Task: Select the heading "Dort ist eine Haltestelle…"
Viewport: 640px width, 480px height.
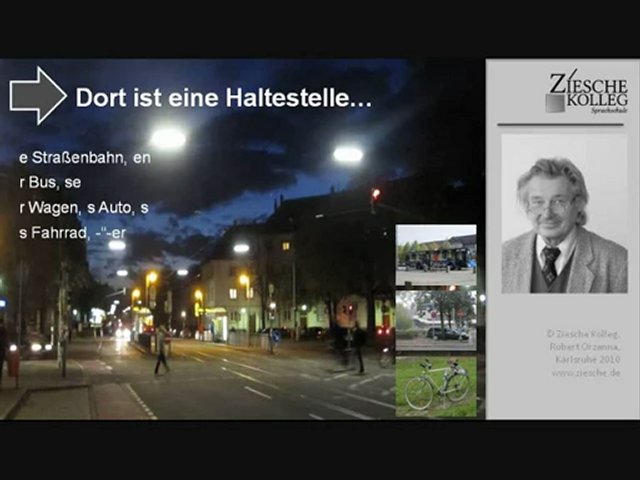Action: (x=223, y=98)
